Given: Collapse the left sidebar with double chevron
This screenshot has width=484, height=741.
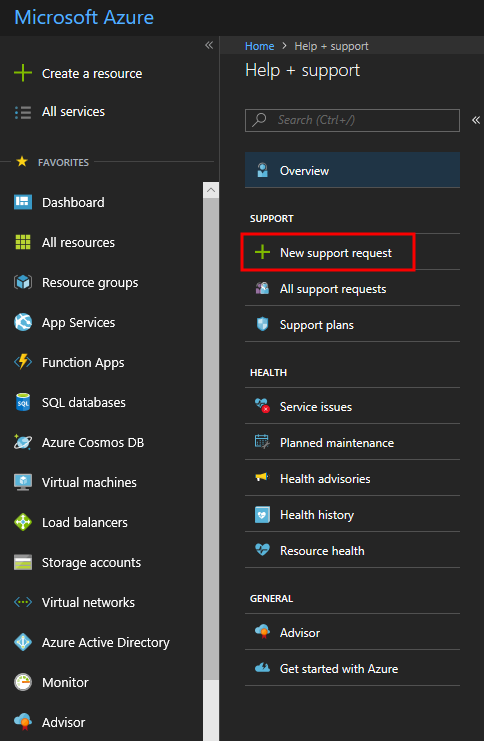Looking at the screenshot, I should (x=209, y=45).
